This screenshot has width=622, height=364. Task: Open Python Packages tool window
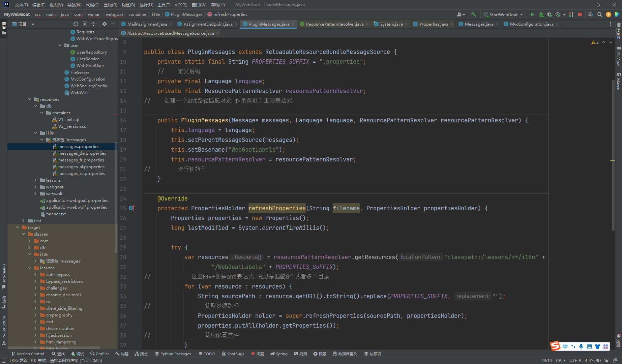pos(173,354)
